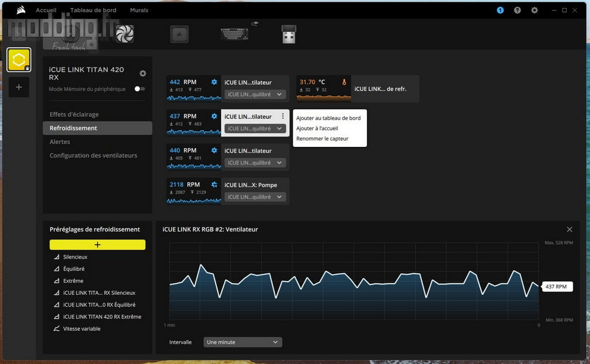The height and width of the screenshot is (364, 590).
Task: Click the 442 RPM reading
Action: coord(183,82)
